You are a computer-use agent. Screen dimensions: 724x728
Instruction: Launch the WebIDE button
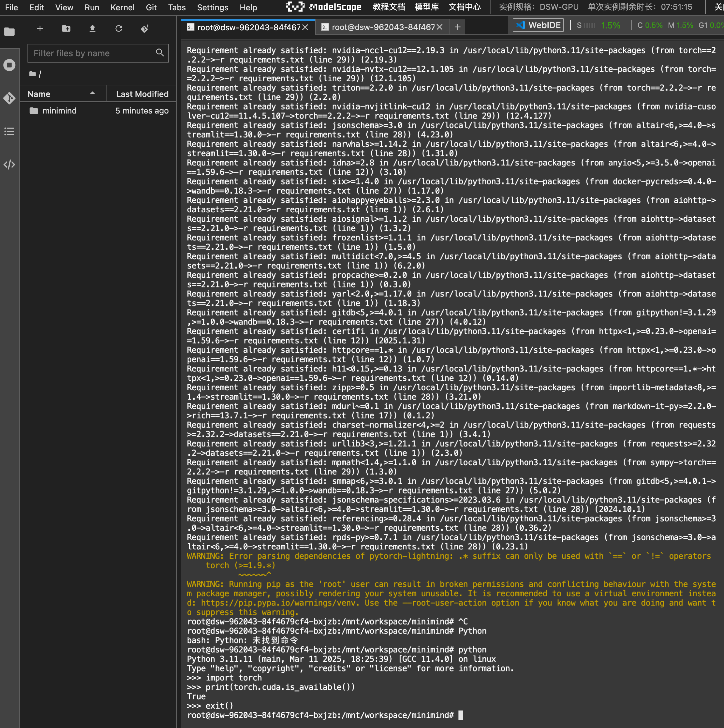(x=538, y=25)
